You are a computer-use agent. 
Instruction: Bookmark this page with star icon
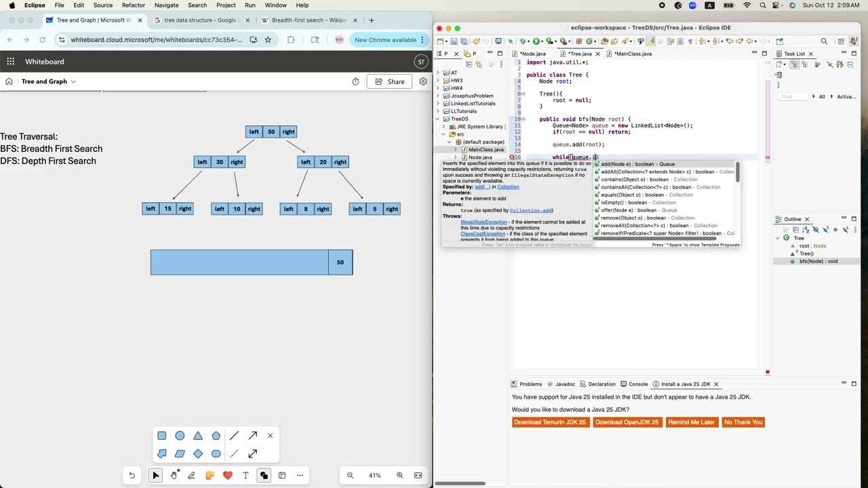[268, 40]
